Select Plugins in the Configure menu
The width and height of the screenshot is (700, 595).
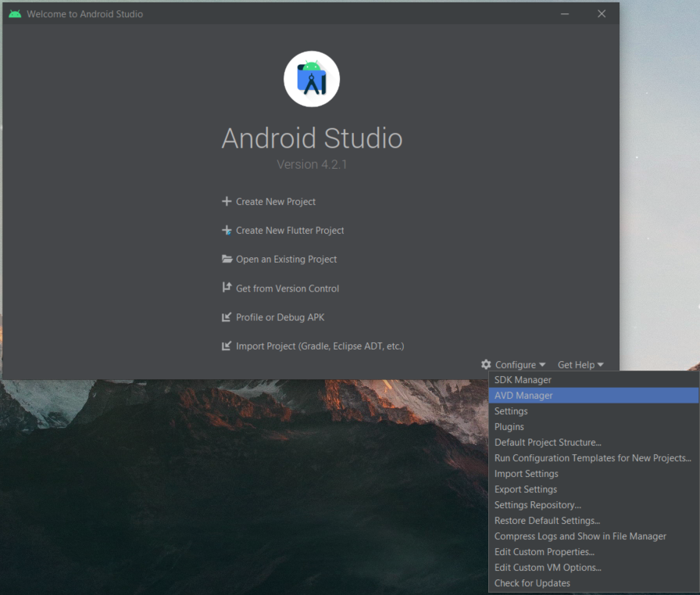[594, 427]
